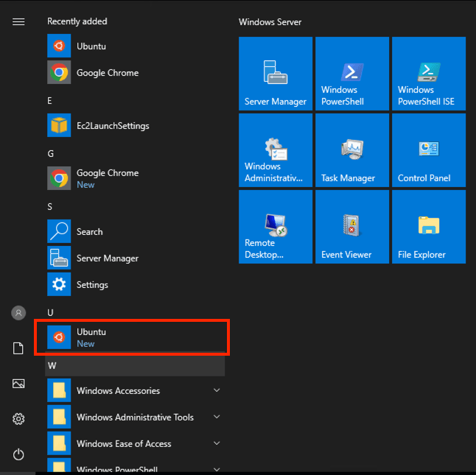Click Windows Accessories label text
This screenshot has height=475, width=476.
(x=118, y=390)
